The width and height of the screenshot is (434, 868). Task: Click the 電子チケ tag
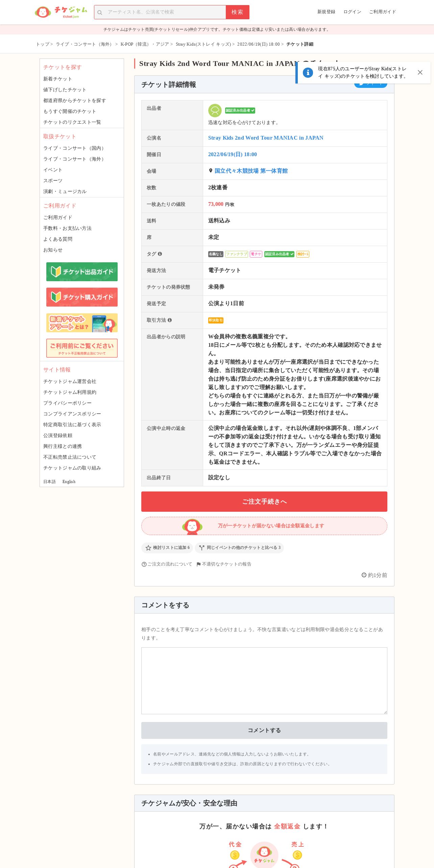point(256,254)
